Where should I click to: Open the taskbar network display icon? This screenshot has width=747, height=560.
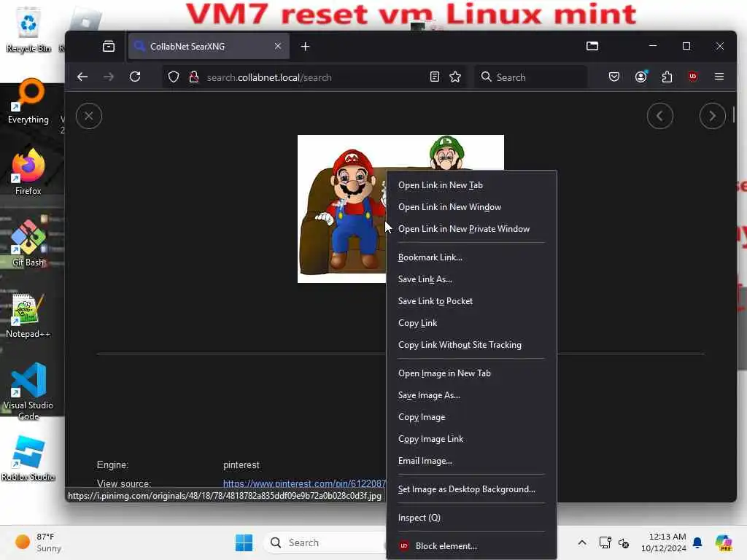[x=605, y=542]
